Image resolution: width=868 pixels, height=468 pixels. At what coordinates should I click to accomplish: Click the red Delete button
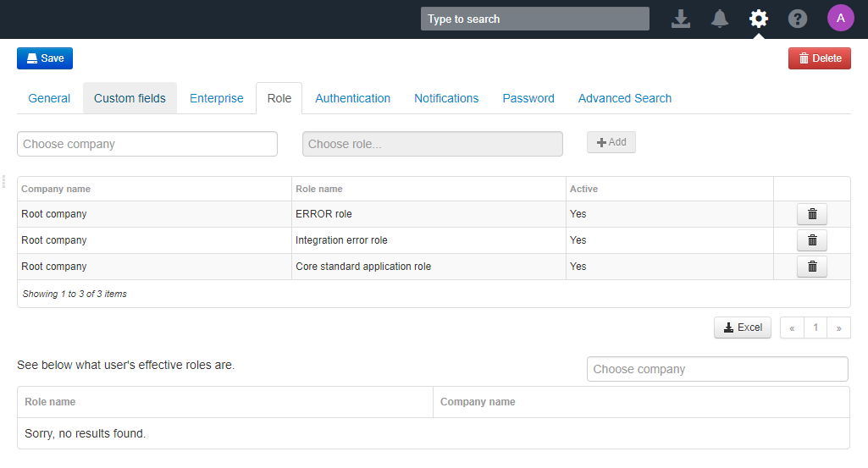pyautogui.click(x=819, y=58)
